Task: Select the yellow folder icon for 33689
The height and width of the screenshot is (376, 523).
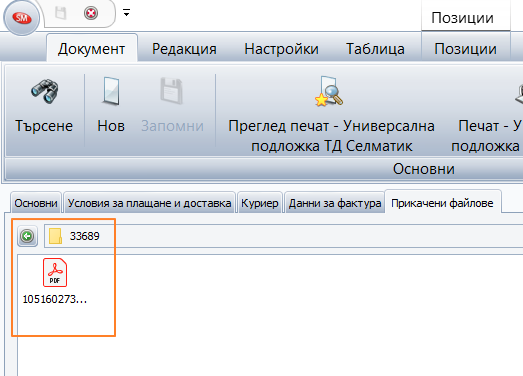Action: pyautogui.click(x=55, y=236)
